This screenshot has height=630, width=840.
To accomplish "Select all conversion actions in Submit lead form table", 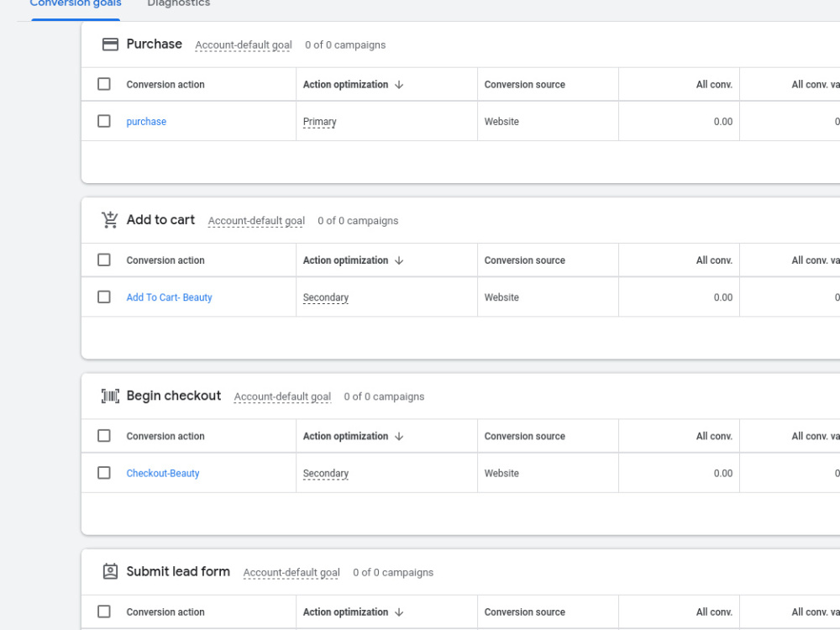I will point(104,612).
